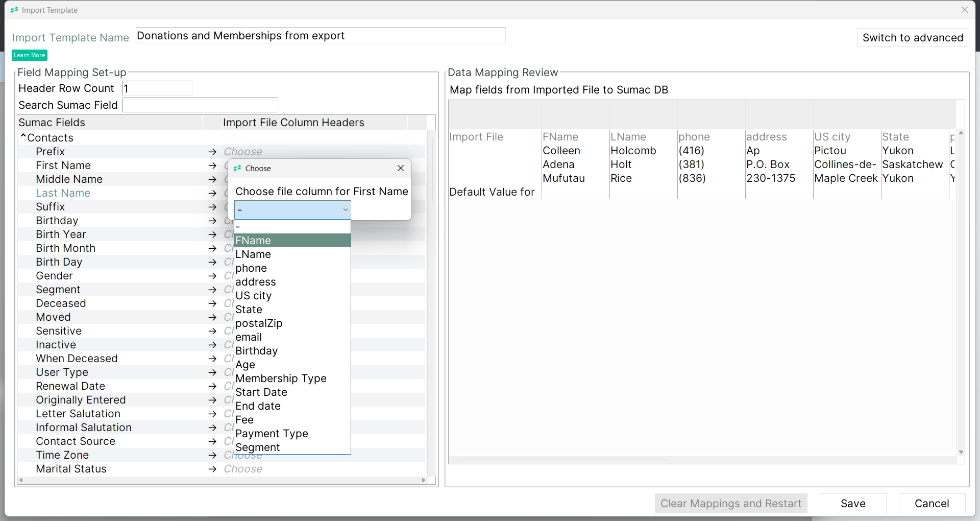980x521 pixels.
Task: Click the Marital Status row arrow icon
Action: [x=212, y=469]
